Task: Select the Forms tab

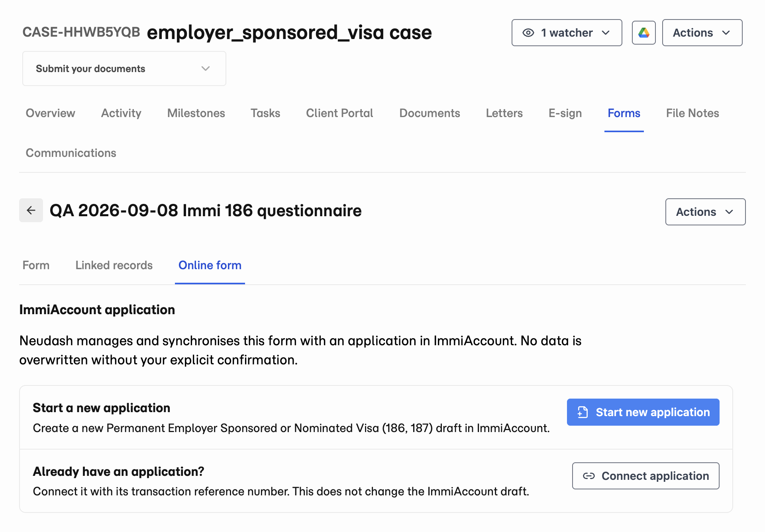Action: 624,113
